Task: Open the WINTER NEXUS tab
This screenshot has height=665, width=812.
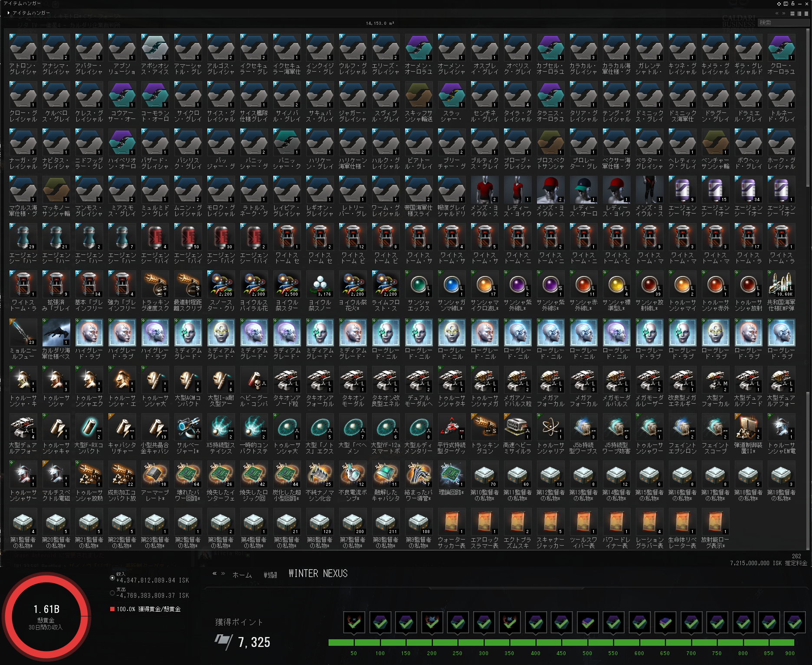Action: click(x=318, y=574)
